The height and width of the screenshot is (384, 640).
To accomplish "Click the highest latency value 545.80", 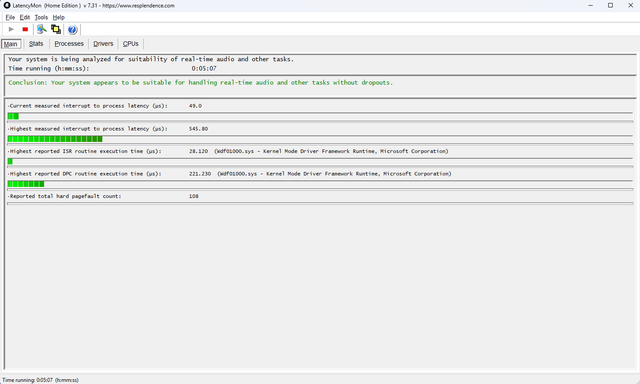I will coord(198,129).
